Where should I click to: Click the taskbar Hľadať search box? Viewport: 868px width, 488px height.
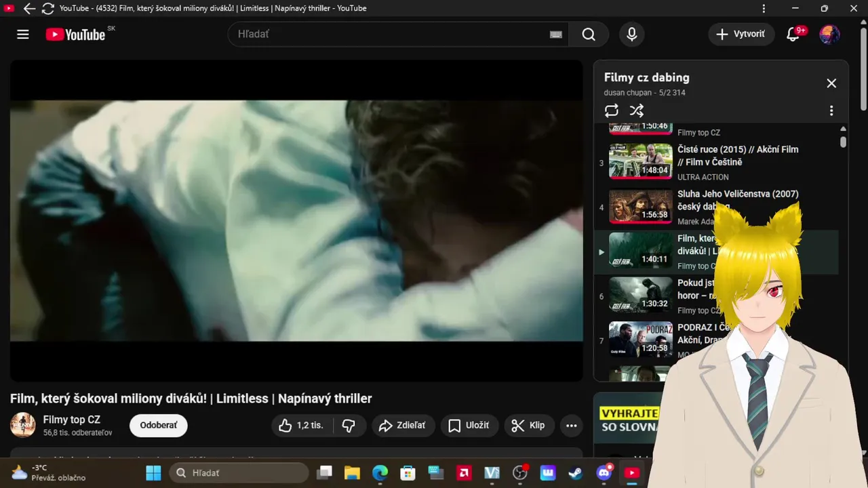(x=239, y=472)
